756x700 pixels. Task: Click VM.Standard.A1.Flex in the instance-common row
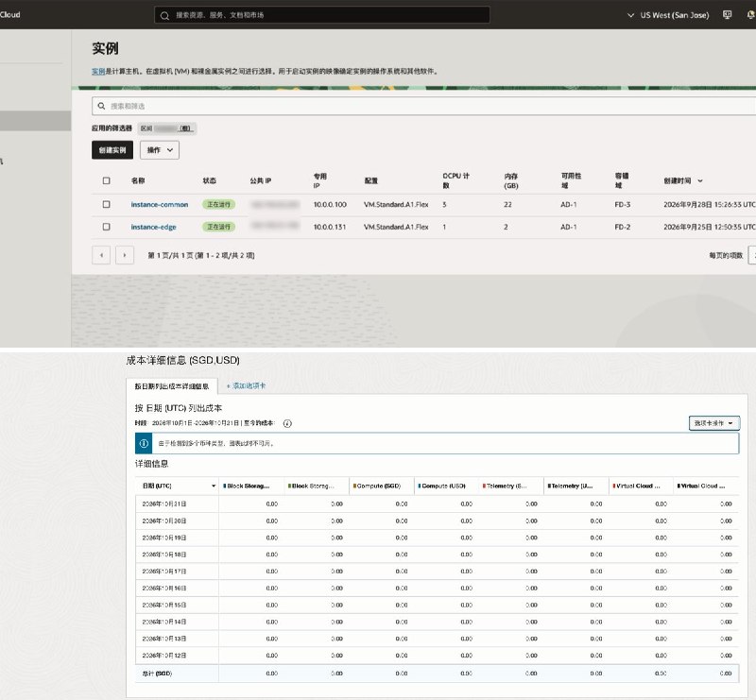click(x=396, y=204)
